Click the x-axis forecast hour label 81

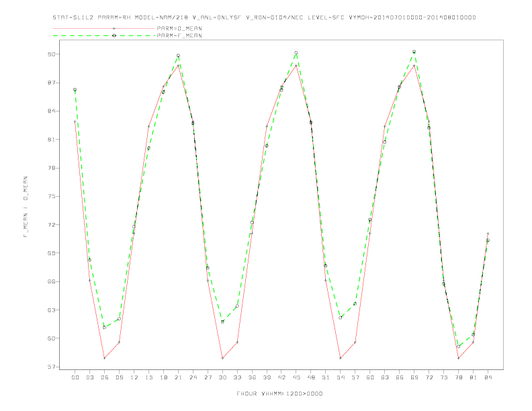coord(474,377)
